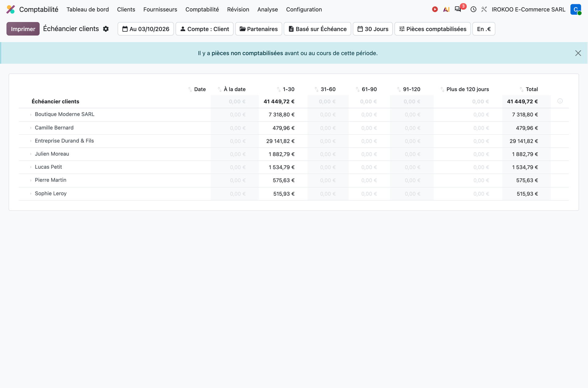Expand the Sophie Leroy row
This screenshot has width=588, height=388.
31,194
